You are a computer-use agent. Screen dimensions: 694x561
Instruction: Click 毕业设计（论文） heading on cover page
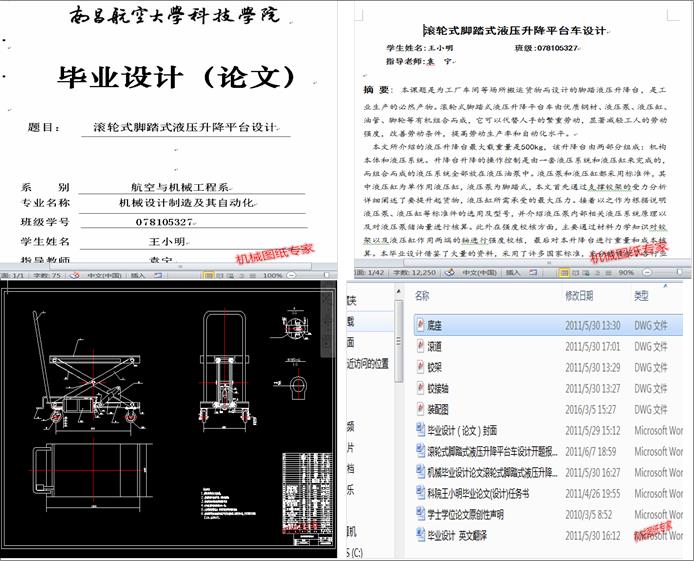[177, 77]
